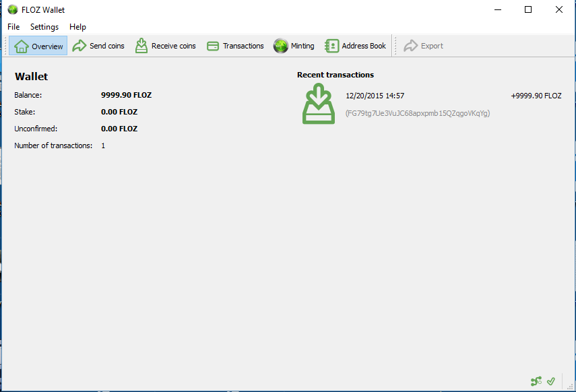576x392 pixels.
Task: Open the Address Book page
Action: pyautogui.click(x=355, y=46)
